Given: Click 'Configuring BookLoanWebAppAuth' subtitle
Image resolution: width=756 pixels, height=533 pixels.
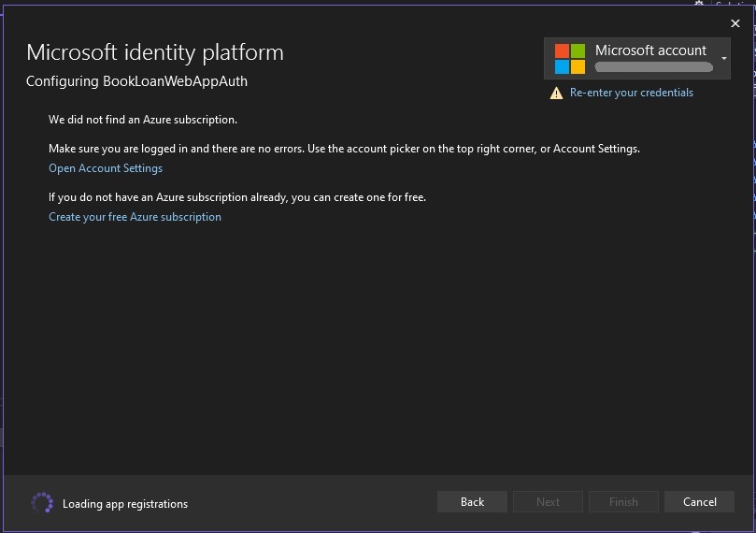Looking at the screenshot, I should click(136, 81).
